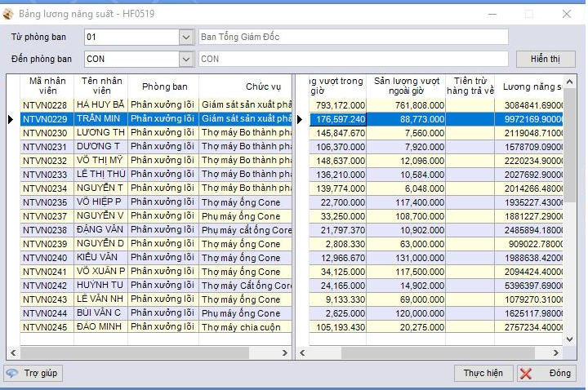Click the red X icon on Đóng
This screenshot has width=588, height=390.
click(x=526, y=373)
